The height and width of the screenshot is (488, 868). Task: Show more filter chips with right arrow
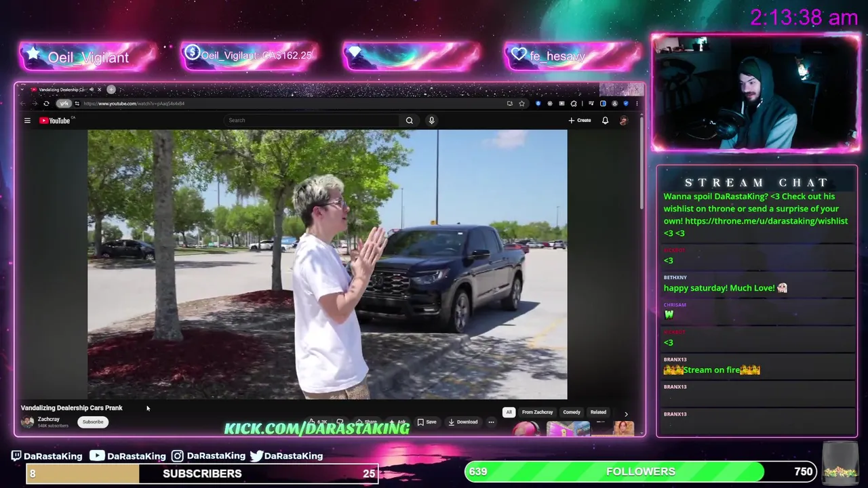626,413
